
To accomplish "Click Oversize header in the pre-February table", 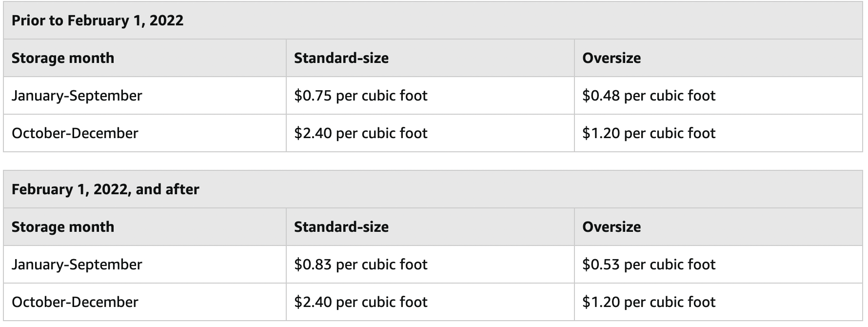I will (612, 58).
